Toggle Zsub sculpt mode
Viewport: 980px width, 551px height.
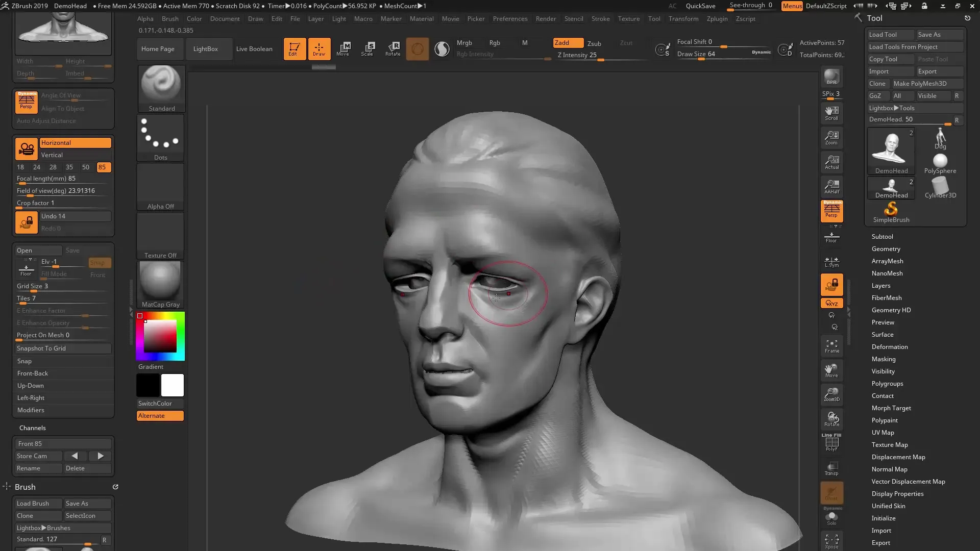coord(594,43)
